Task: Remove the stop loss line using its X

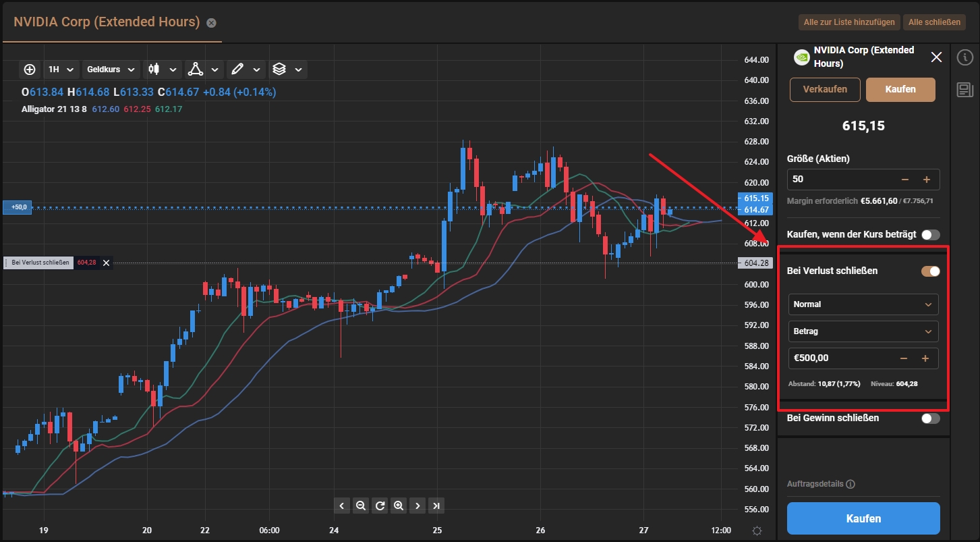Action: point(106,263)
